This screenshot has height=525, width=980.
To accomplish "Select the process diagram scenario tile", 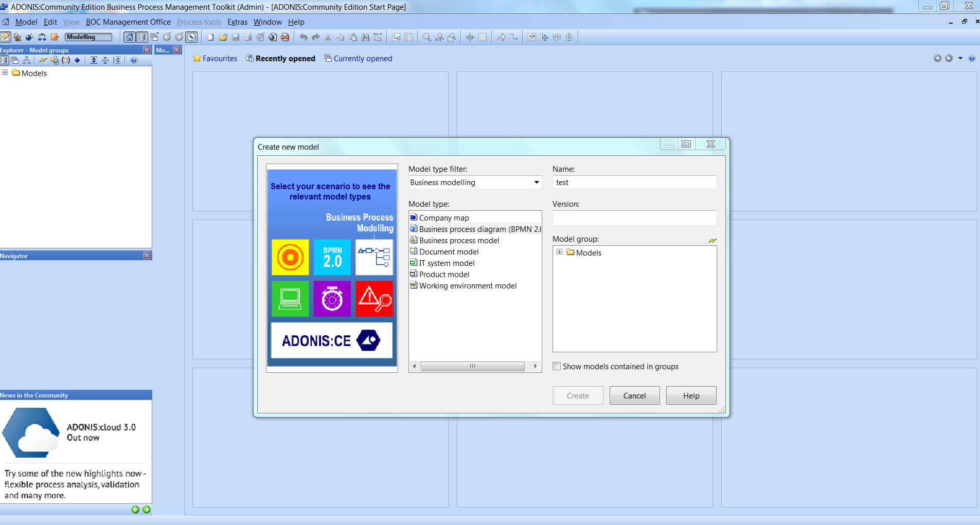I will point(375,257).
